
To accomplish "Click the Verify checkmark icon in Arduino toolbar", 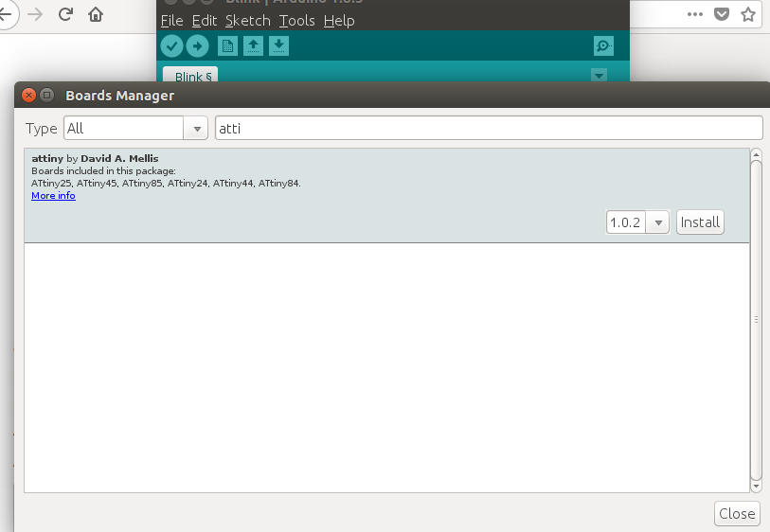I will point(171,46).
